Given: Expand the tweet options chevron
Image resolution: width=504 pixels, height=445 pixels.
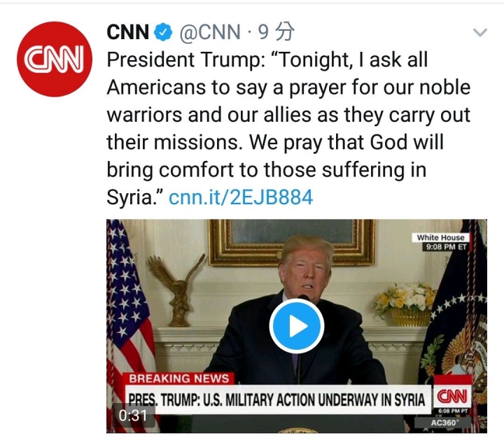Looking at the screenshot, I should [480, 32].
